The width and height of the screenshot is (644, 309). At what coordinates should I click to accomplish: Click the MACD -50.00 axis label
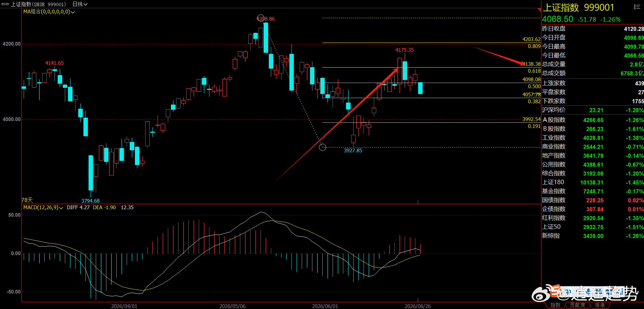pyautogui.click(x=13, y=292)
